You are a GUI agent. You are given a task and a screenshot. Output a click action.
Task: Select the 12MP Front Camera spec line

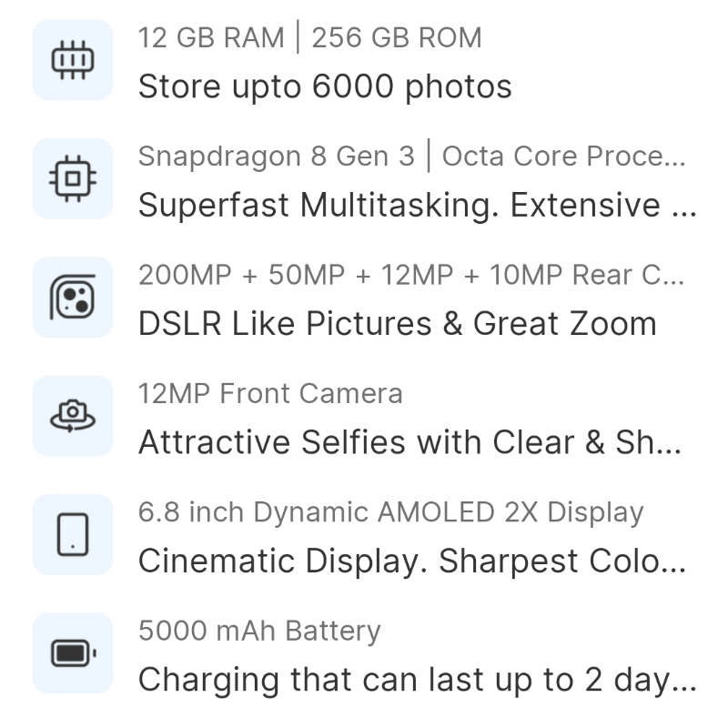pos(270,393)
